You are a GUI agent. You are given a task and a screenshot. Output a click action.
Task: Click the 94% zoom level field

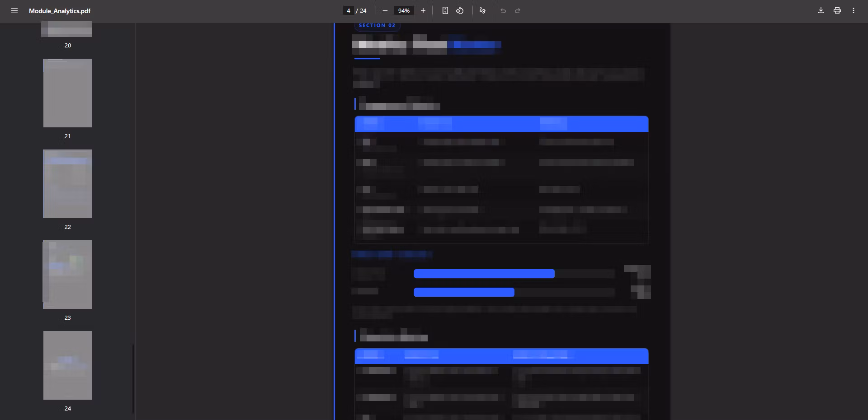404,10
